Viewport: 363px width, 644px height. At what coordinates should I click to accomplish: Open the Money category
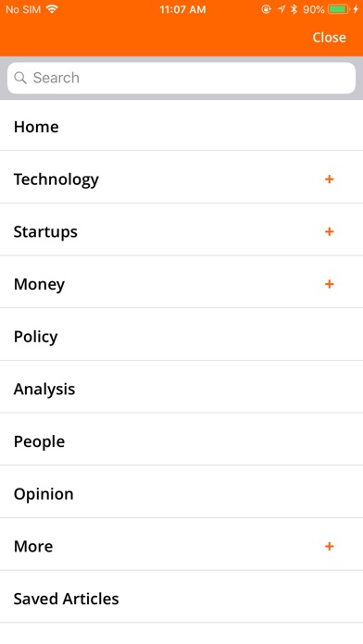(x=181, y=284)
